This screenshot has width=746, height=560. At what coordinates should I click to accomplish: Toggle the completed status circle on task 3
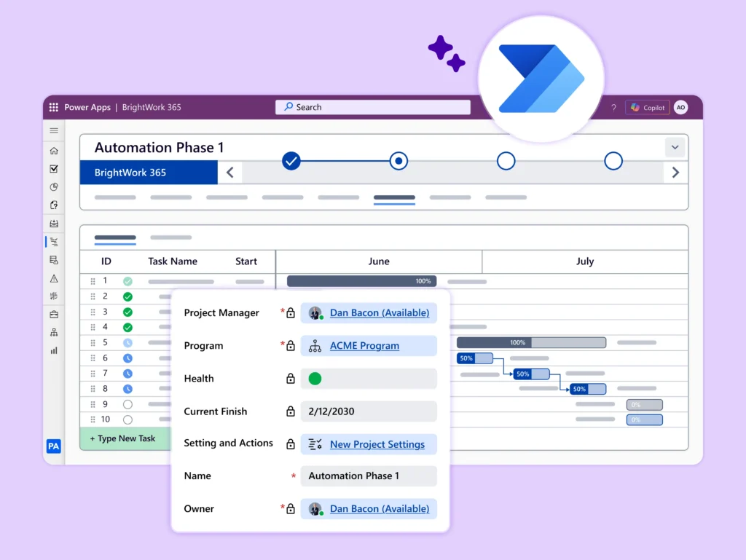coord(127,312)
